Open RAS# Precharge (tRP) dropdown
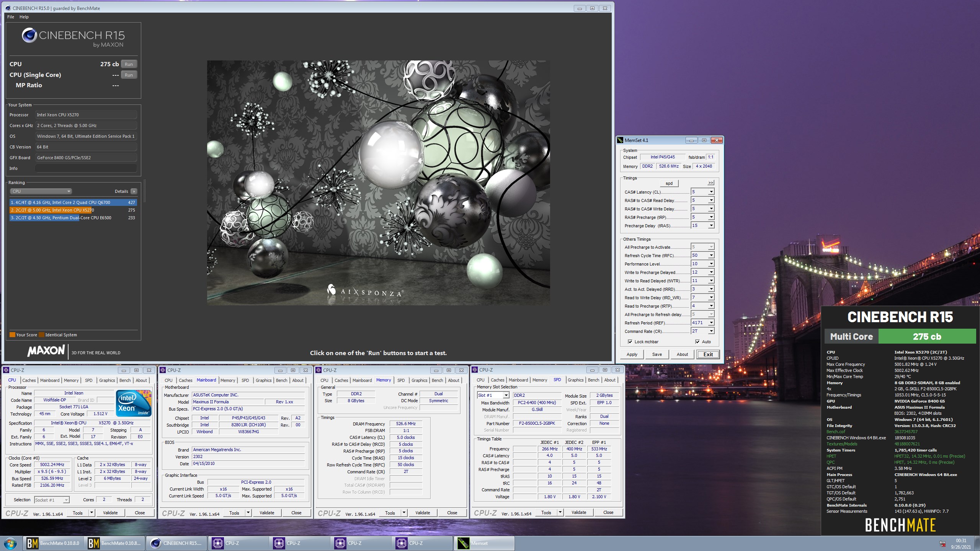The height and width of the screenshot is (551, 980). coord(711,217)
